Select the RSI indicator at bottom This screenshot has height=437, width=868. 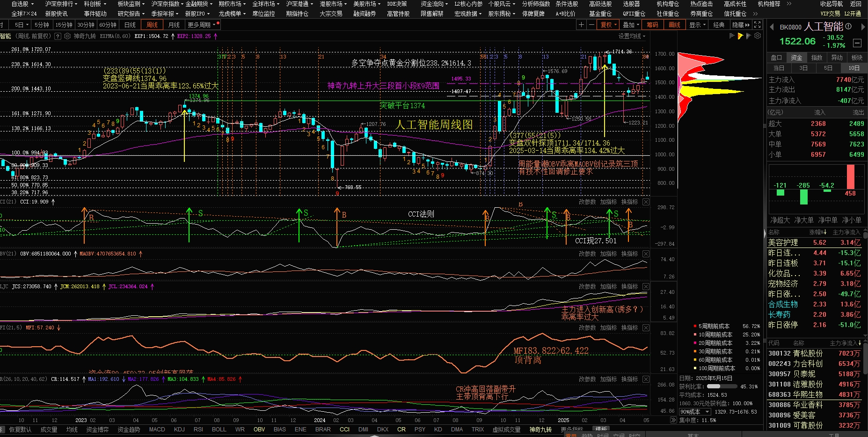click(x=198, y=429)
